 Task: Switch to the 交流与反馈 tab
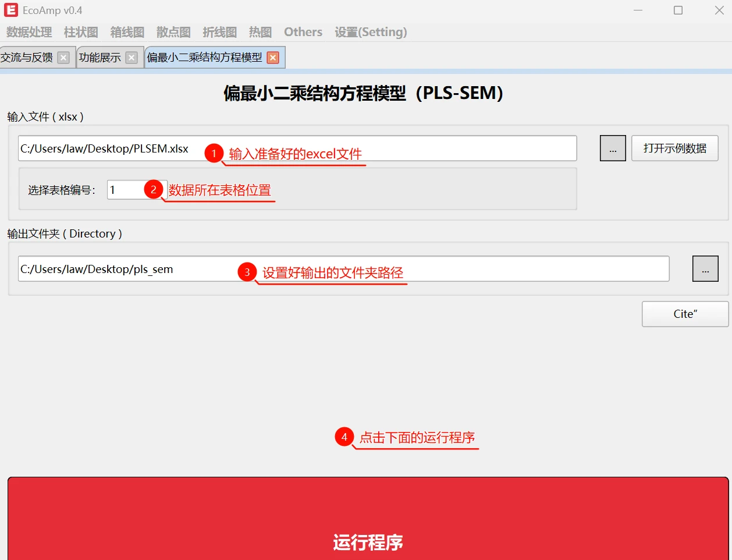tap(27, 57)
